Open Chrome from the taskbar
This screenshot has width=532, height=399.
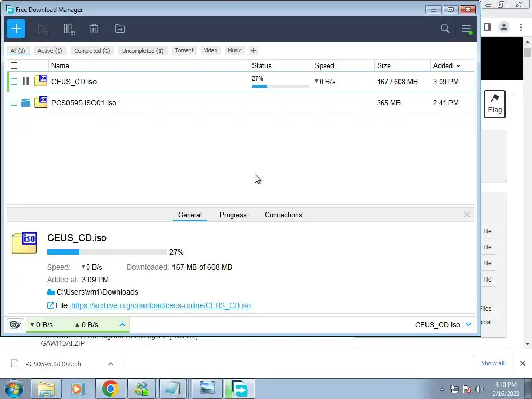pyautogui.click(x=110, y=389)
